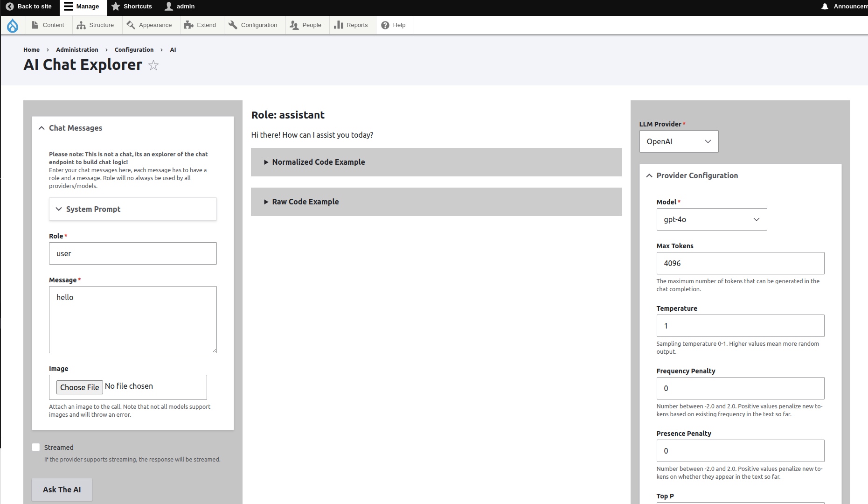Screen dimensions: 868x504
Task: Star AI Chat Explorer as a shortcut
Action: tap(153, 65)
